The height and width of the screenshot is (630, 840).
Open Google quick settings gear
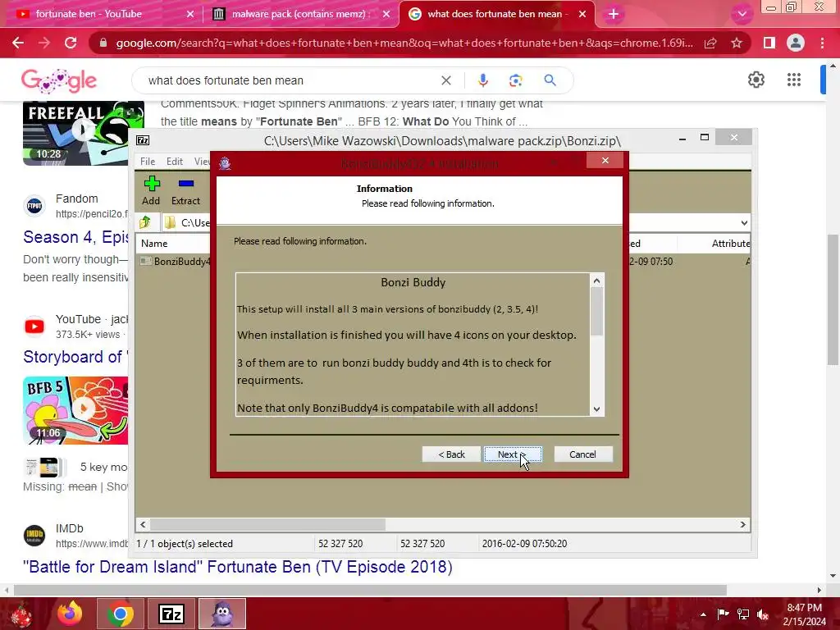point(756,80)
